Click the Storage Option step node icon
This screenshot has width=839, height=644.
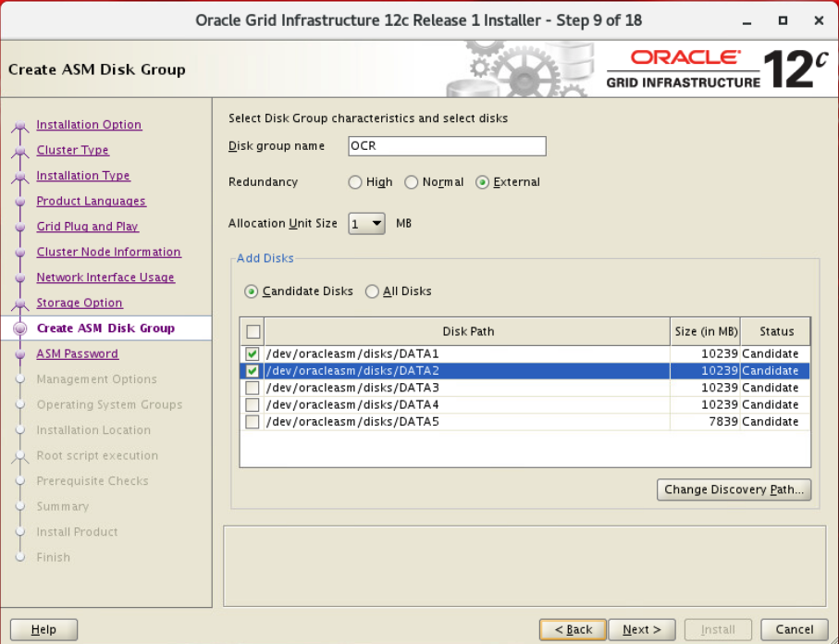[19, 303]
